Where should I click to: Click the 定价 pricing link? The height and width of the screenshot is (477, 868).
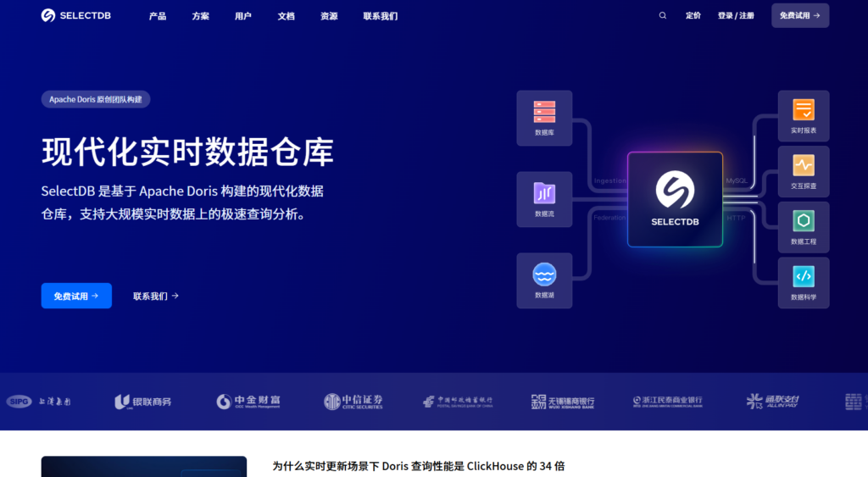tap(693, 15)
